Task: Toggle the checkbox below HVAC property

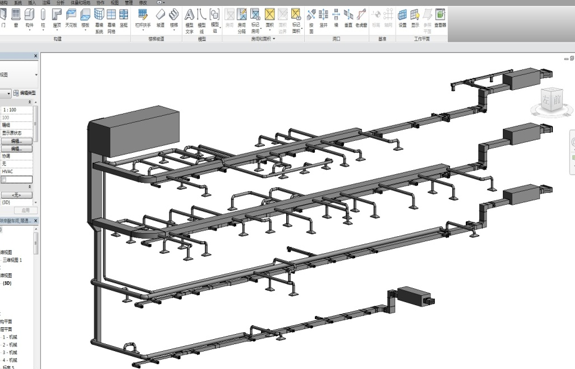Action: pos(4,179)
